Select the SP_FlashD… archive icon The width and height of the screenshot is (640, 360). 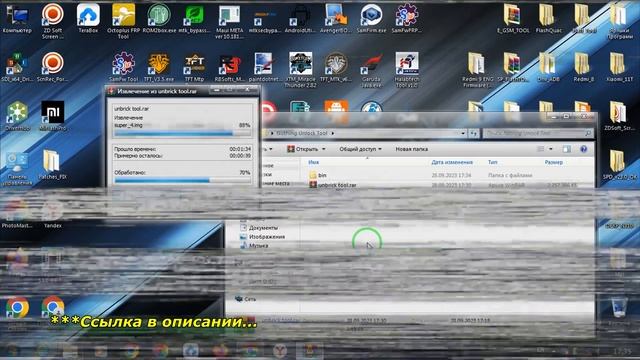[513, 67]
